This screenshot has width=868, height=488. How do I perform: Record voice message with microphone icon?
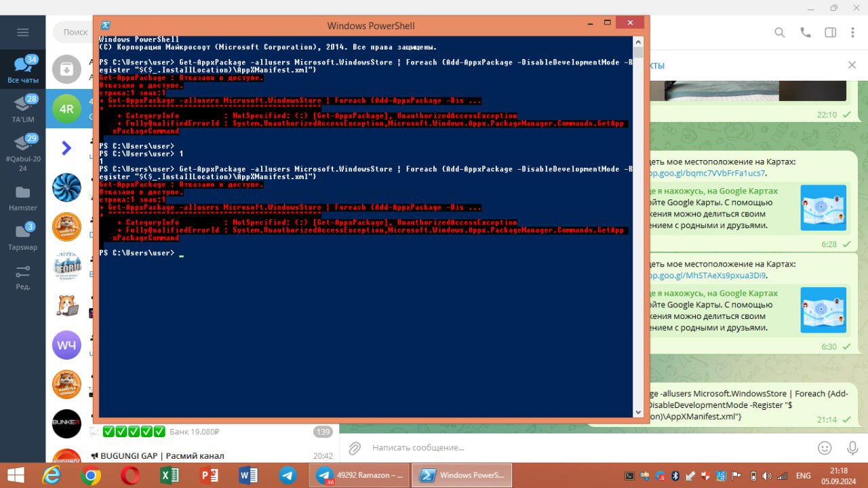coord(852,448)
